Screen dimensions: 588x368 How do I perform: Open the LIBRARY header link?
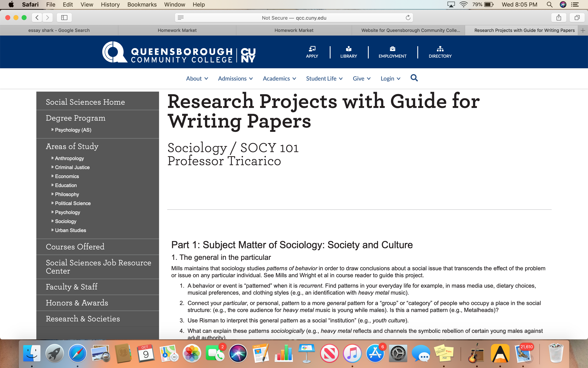click(349, 52)
